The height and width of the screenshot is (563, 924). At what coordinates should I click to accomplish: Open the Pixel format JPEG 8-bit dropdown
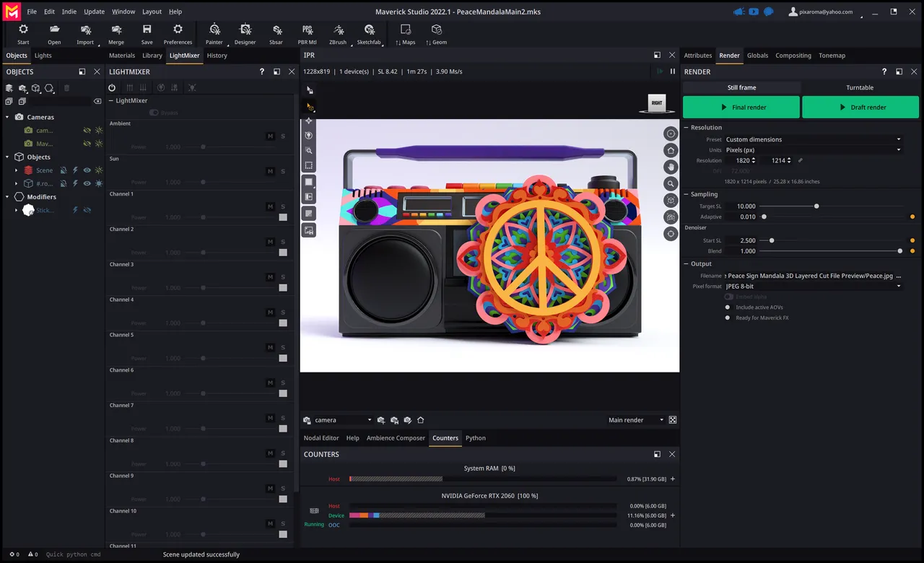[x=813, y=287]
